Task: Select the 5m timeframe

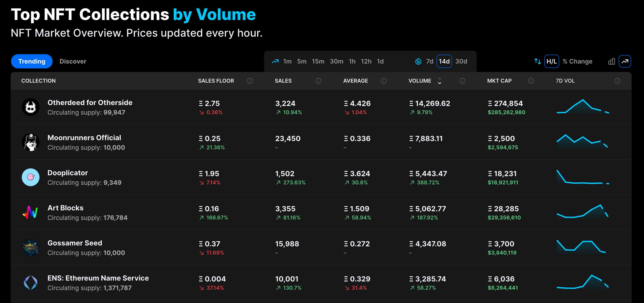Action: pos(302,61)
